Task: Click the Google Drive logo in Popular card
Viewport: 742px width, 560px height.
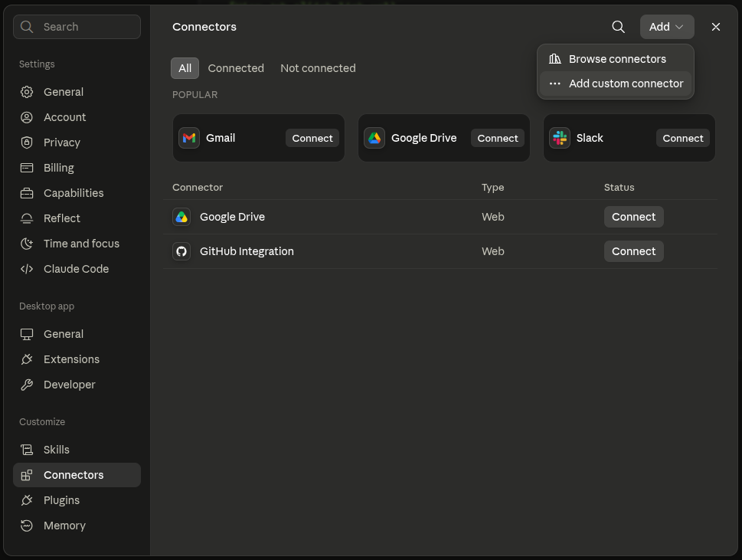Action: [x=374, y=138]
